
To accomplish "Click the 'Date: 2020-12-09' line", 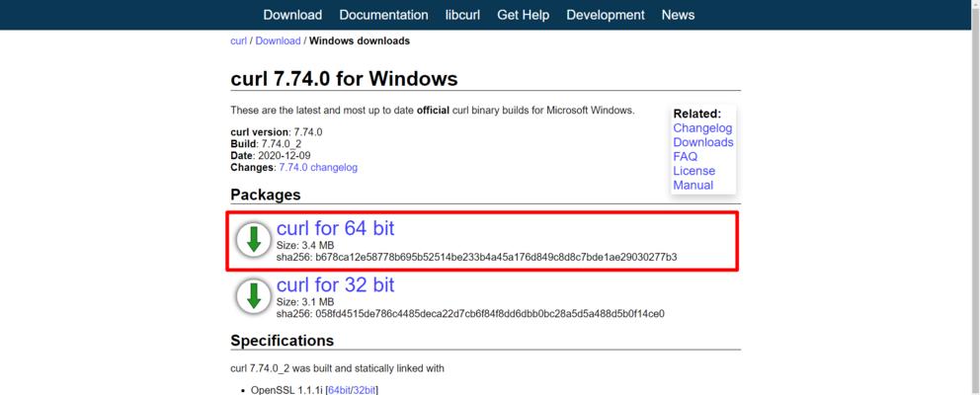I will [x=271, y=156].
